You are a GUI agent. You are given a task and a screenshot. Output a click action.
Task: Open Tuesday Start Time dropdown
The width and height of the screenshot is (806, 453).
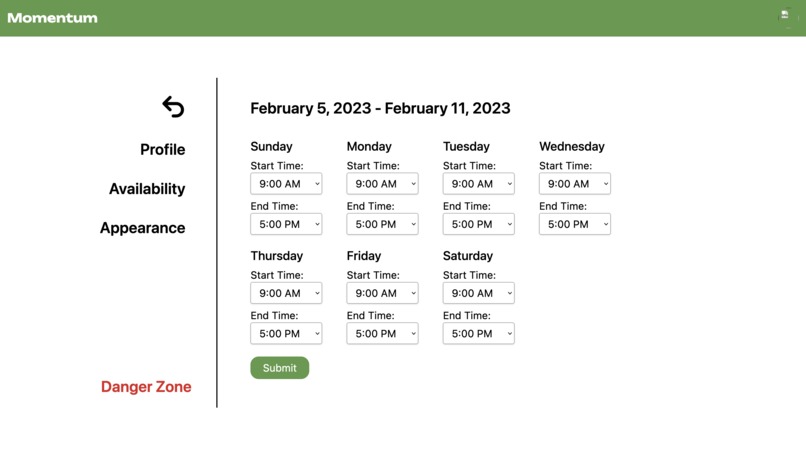[x=479, y=184]
